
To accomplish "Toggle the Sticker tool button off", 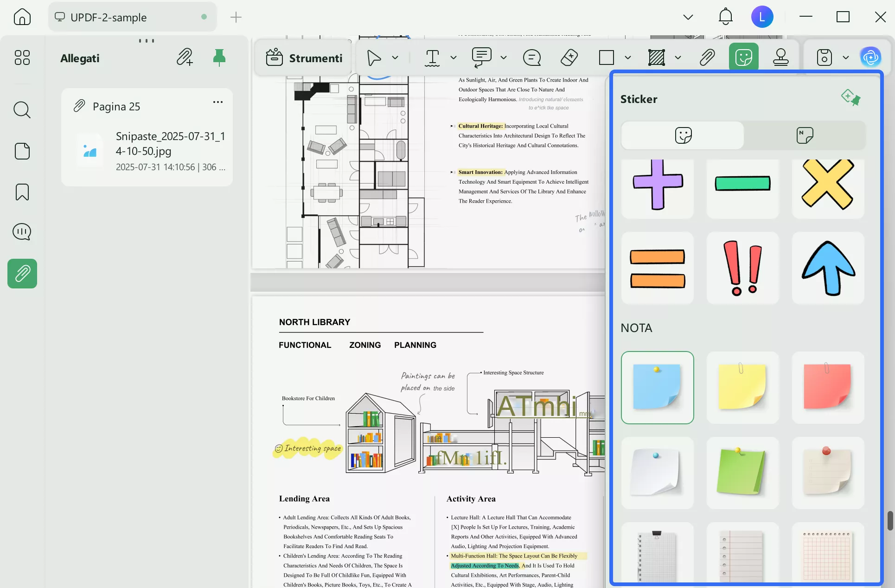I will (743, 58).
